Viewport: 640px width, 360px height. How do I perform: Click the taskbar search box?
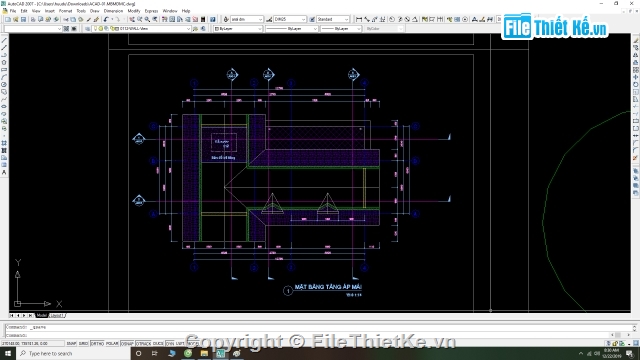pyautogui.click(x=73, y=353)
